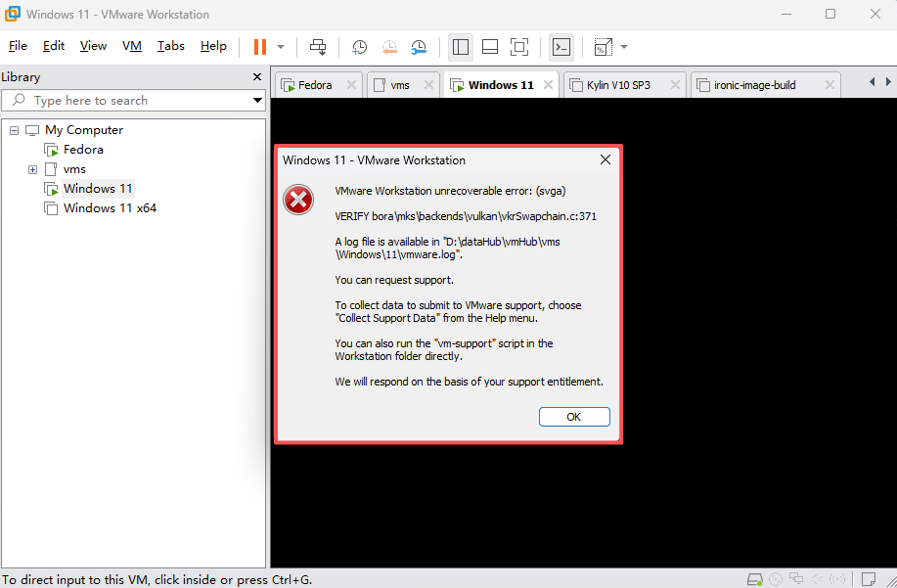Viewport: 897px width, 588px height.
Task: Click Send Ctrl+Alt+Del toolbar icon
Action: point(318,47)
